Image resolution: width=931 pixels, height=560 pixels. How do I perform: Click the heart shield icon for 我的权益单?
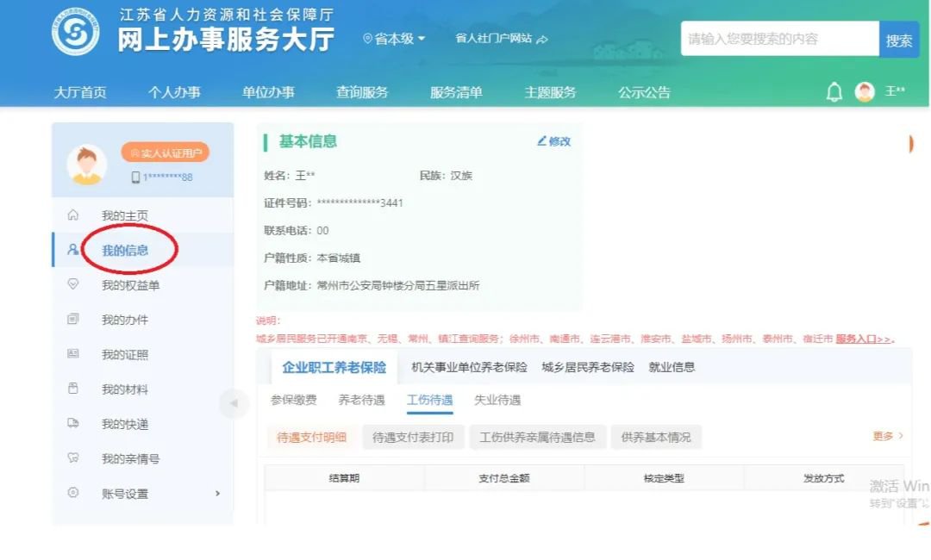click(73, 284)
